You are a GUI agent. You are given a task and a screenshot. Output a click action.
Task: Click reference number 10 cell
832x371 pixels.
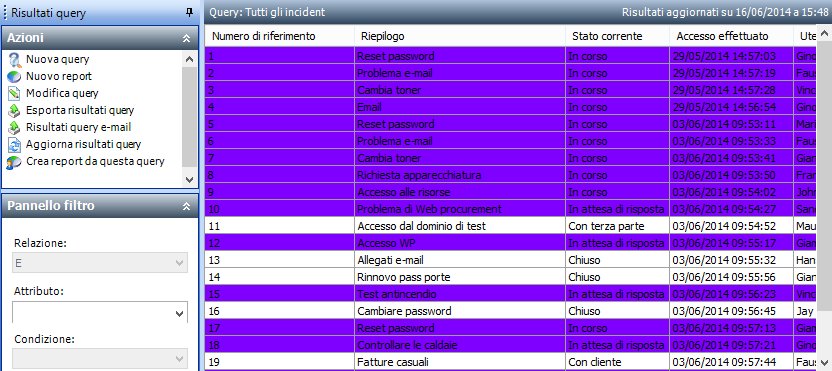click(x=280, y=209)
